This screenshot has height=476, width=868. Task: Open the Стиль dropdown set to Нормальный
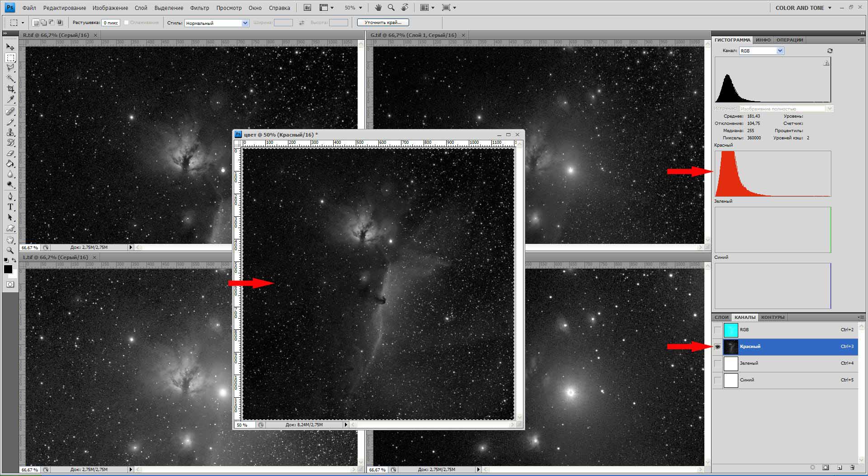click(217, 23)
